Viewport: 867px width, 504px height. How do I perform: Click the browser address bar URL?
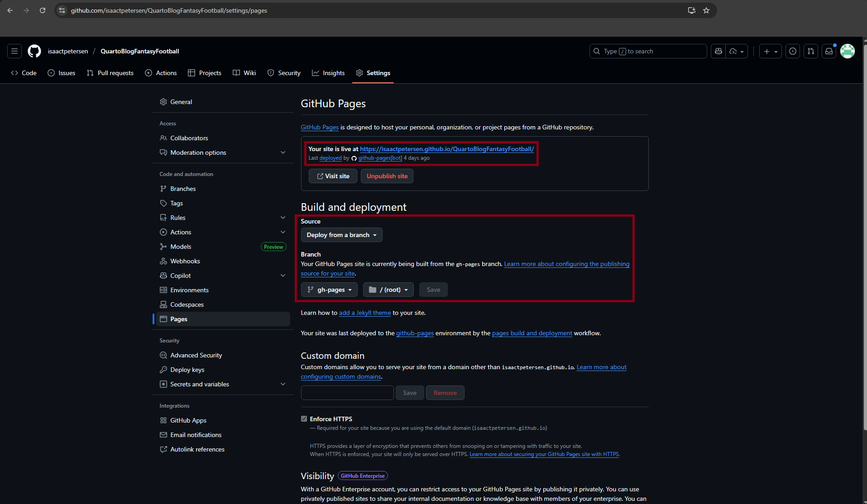(169, 10)
